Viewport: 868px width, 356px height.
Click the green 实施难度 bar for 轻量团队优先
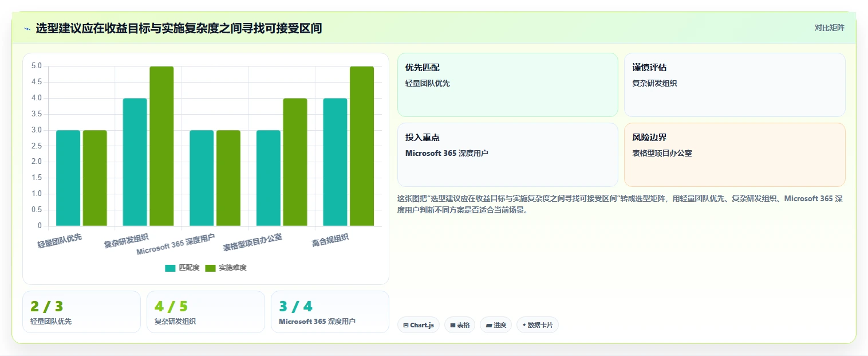pyautogui.click(x=94, y=178)
